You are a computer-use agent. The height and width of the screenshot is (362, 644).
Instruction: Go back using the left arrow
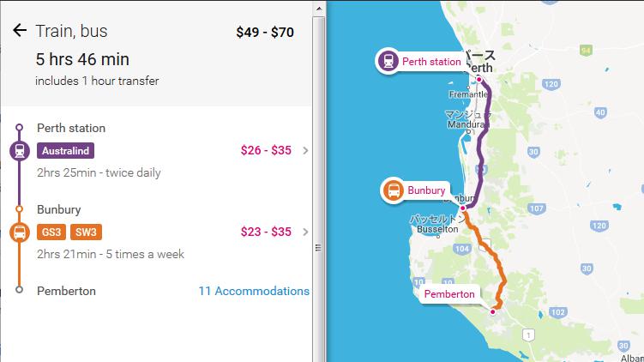(x=20, y=30)
